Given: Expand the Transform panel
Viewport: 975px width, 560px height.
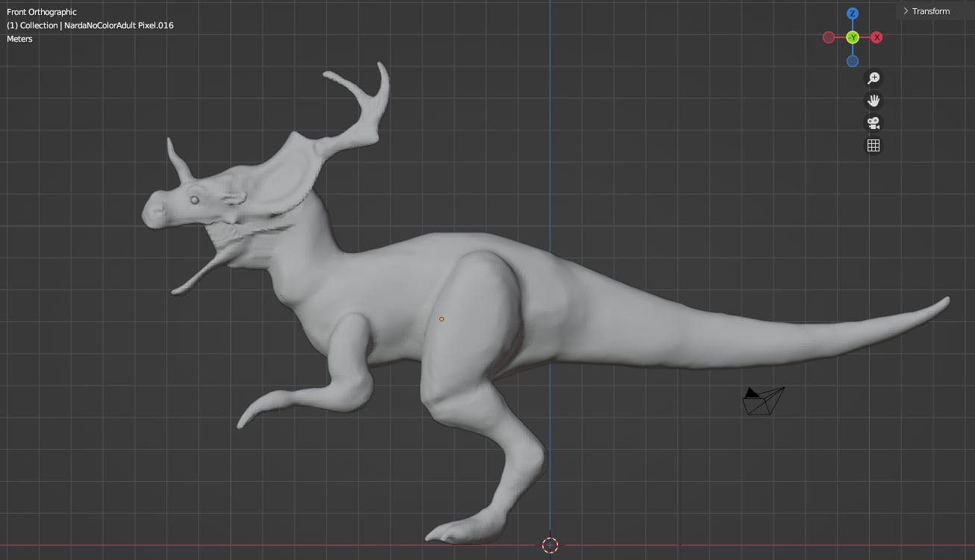Looking at the screenshot, I should (927, 11).
